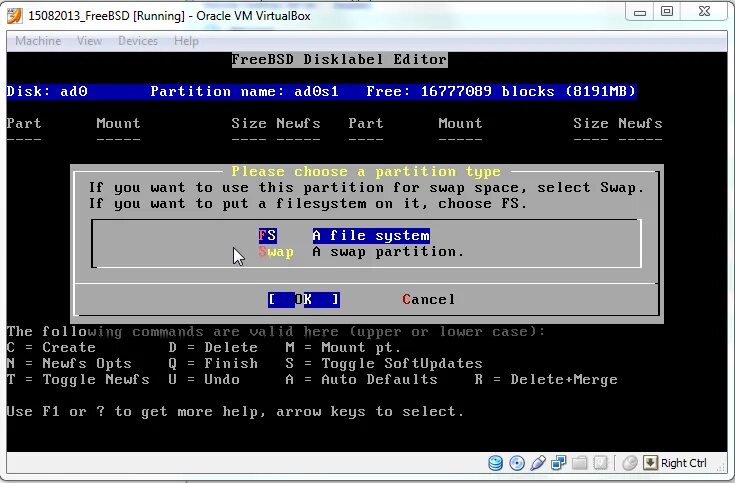Image resolution: width=735 pixels, height=483 pixels.
Task: Click 'Free: 16777089 blocks (8191MB)' text
Action: coord(501,91)
